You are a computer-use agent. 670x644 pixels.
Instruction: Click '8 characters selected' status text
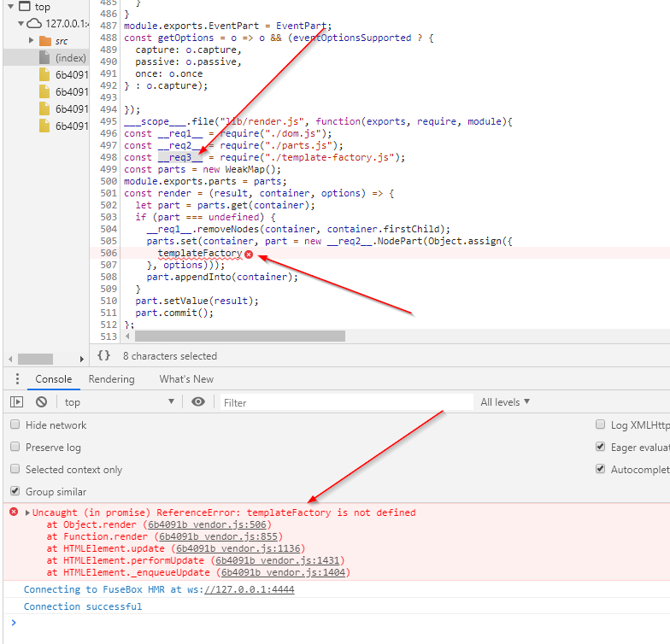coord(170,355)
